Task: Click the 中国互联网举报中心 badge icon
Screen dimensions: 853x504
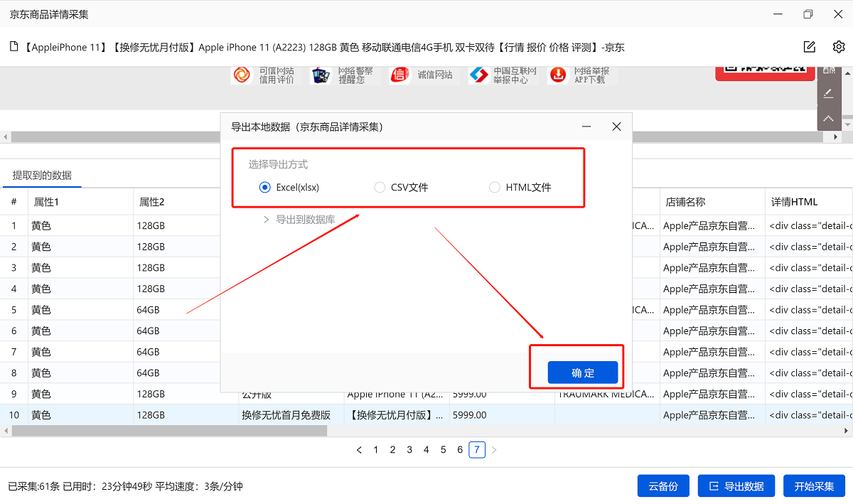Action: pyautogui.click(x=479, y=75)
